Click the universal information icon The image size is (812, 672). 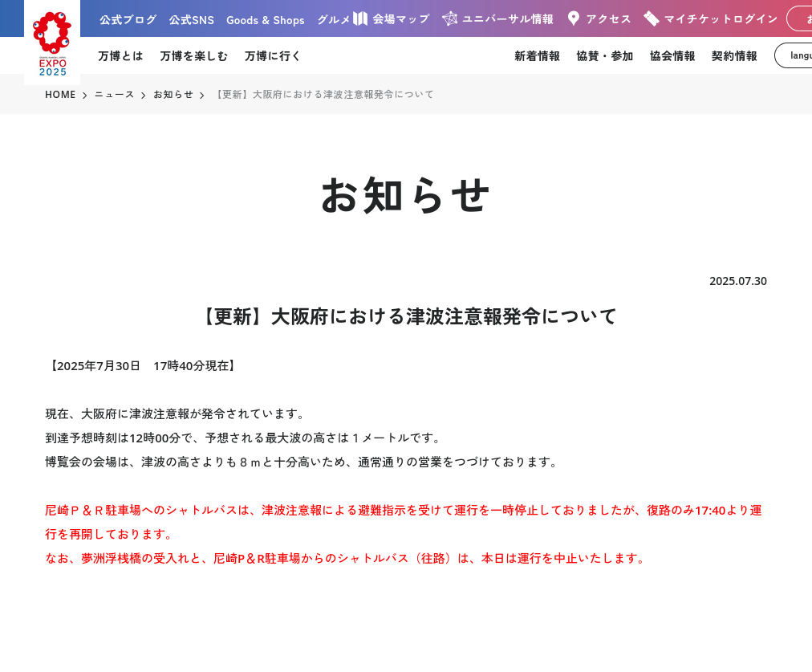[x=449, y=18]
